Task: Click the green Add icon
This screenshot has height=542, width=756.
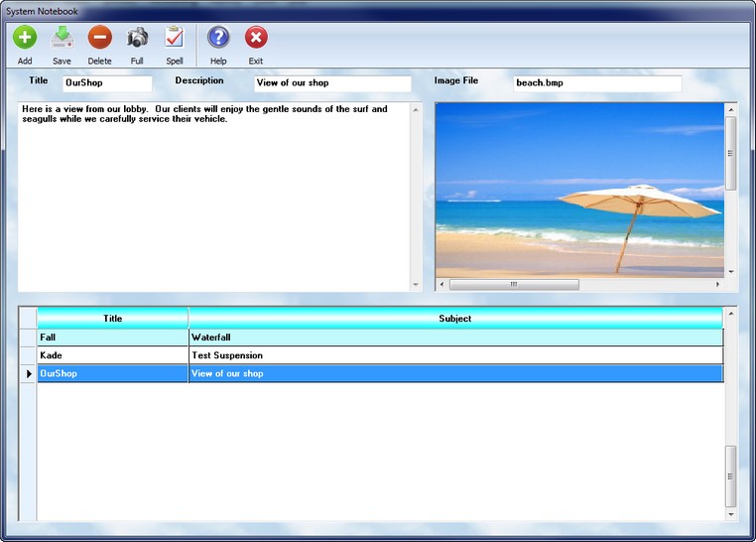Action: pyautogui.click(x=25, y=39)
